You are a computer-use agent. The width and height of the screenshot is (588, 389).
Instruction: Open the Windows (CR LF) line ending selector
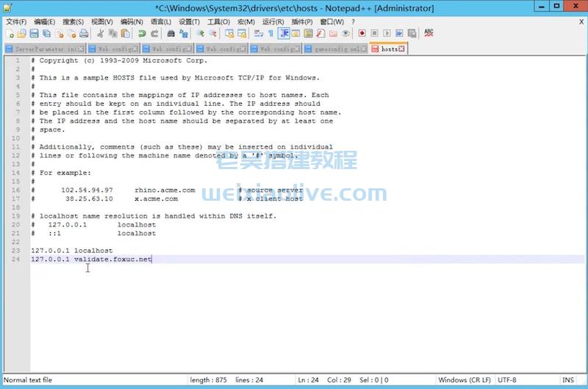tap(462, 379)
